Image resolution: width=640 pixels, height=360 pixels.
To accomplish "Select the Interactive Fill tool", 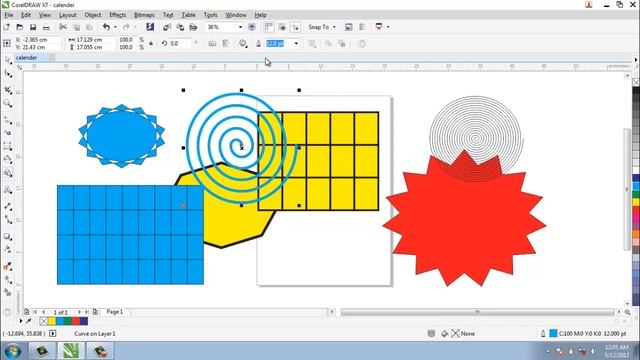I will (x=7, y=279).
